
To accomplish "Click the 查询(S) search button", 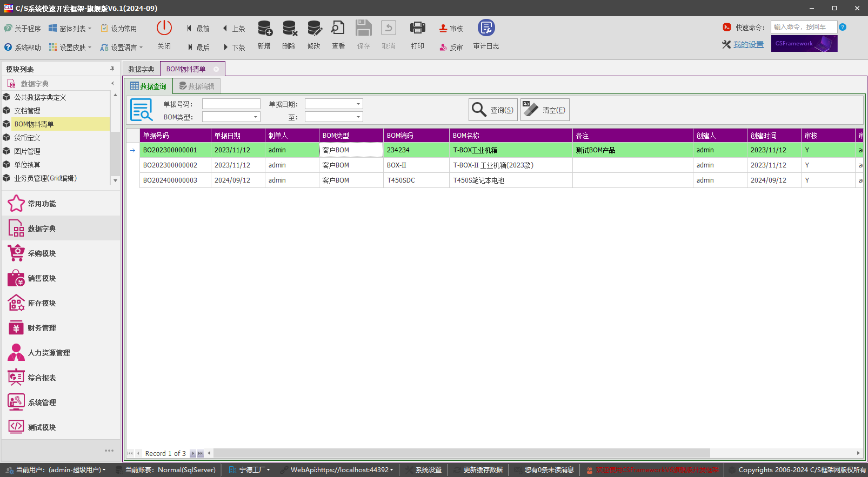I will click(493, 110).
